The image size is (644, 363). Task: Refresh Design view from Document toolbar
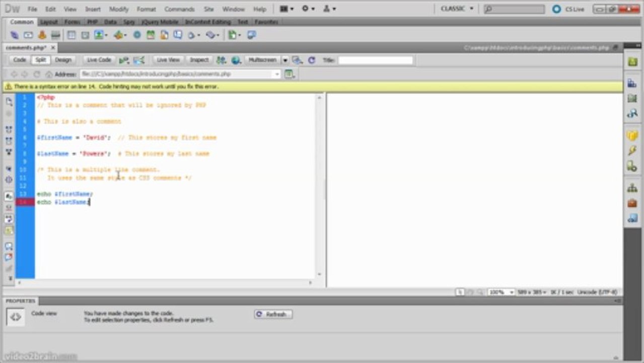click(312, 60)
